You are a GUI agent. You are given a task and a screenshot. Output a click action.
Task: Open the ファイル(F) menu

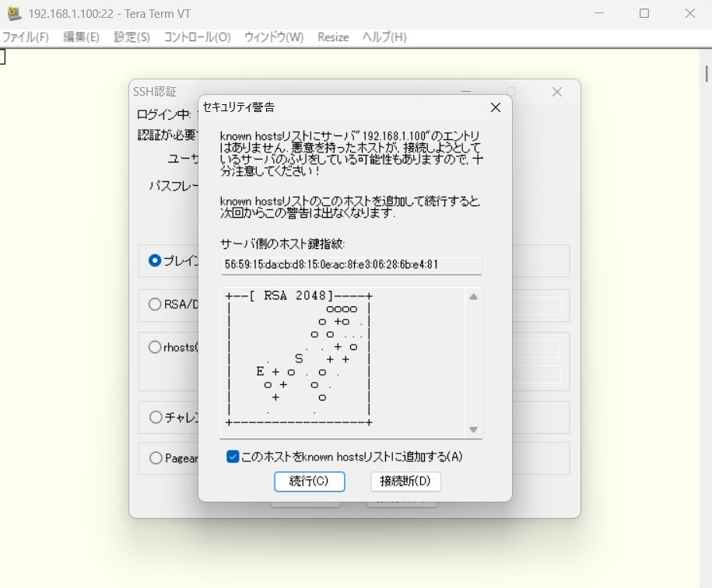coord(25,37)
